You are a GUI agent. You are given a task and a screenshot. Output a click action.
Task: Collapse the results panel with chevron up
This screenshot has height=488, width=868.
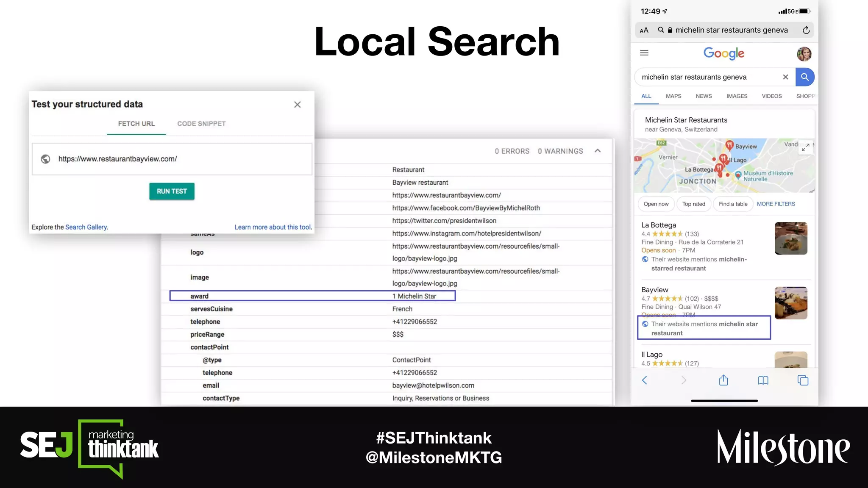(598, 151)
